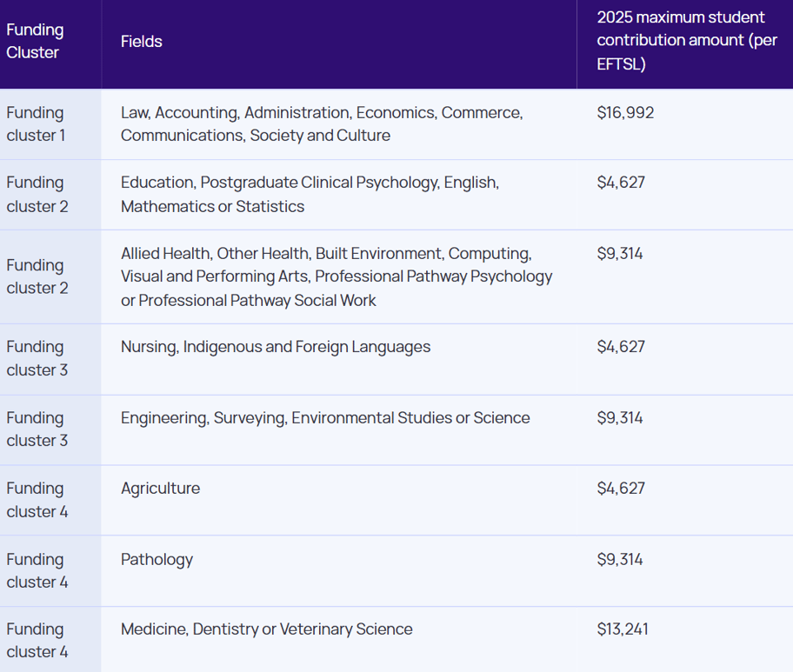The height and width of the screenshot is (672, 793).
Task: Select the $4,627 amount in the Education row
Action: pos(621,183)
